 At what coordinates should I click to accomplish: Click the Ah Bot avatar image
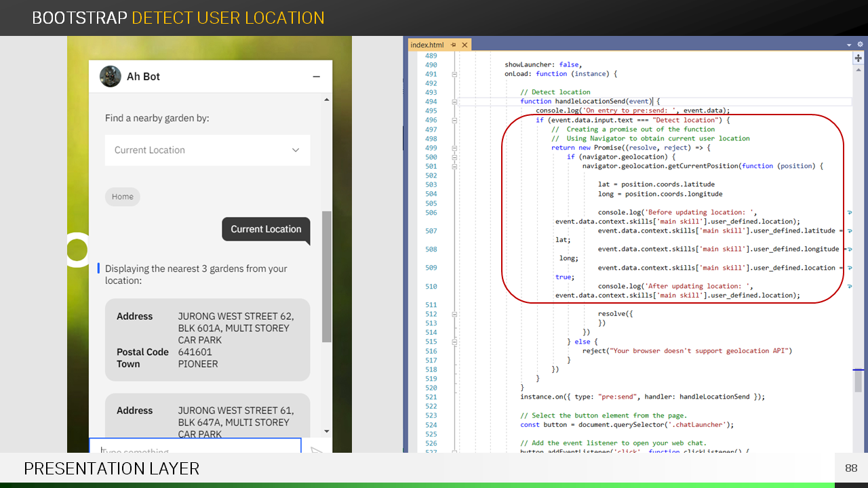click(111, 77)
